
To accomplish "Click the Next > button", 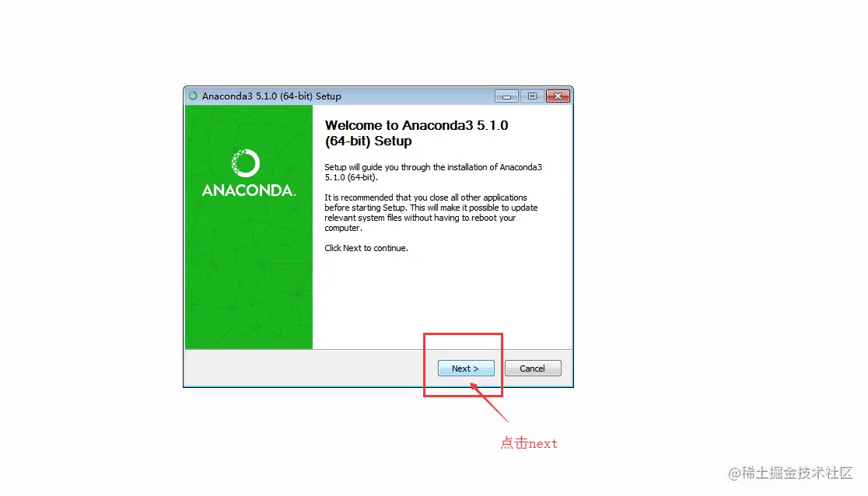I will click(466, 369).
